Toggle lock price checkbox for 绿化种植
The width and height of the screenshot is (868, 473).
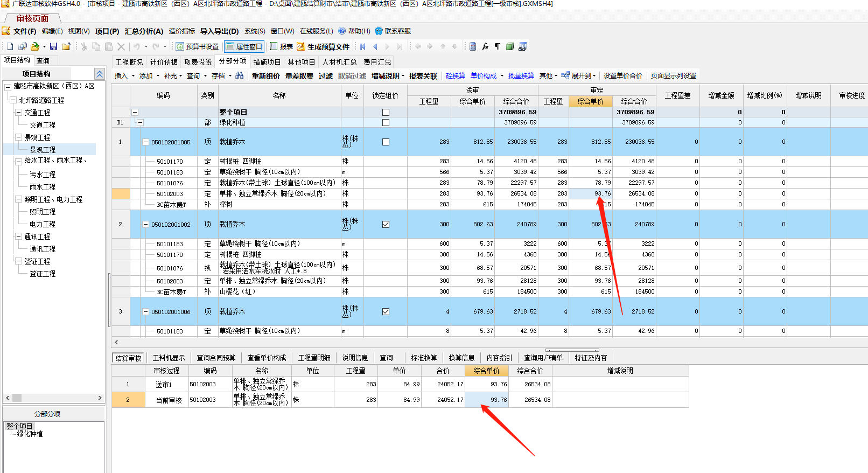tap(386, 123)
